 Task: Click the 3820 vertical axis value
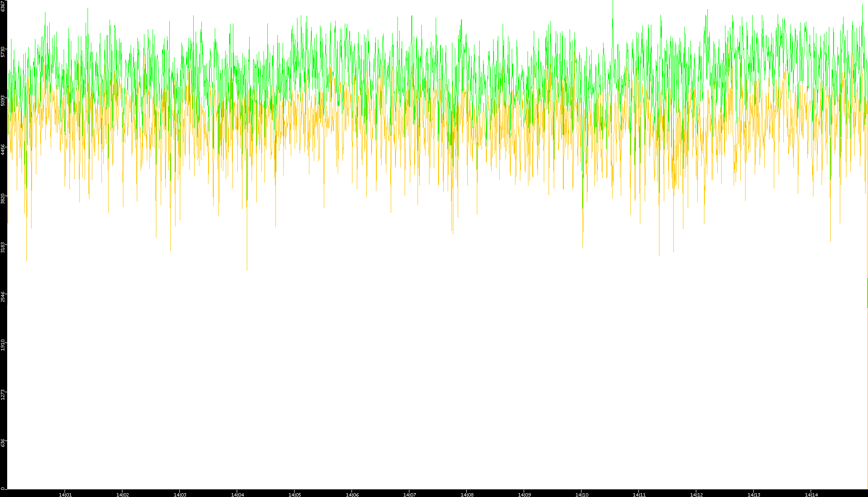3,198
